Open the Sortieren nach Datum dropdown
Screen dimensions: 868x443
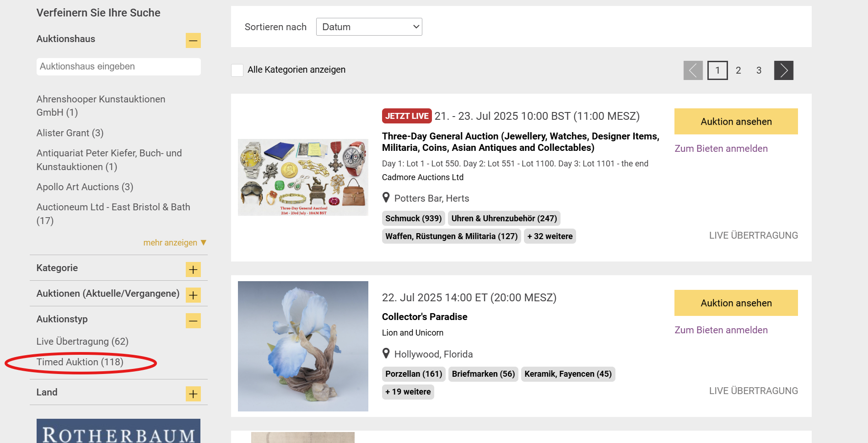[x=369, y=27]
